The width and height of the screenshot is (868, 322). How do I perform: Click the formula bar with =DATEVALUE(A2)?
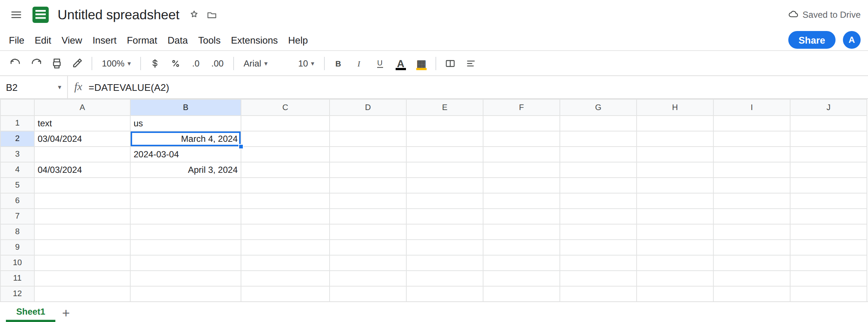(476, 88)
